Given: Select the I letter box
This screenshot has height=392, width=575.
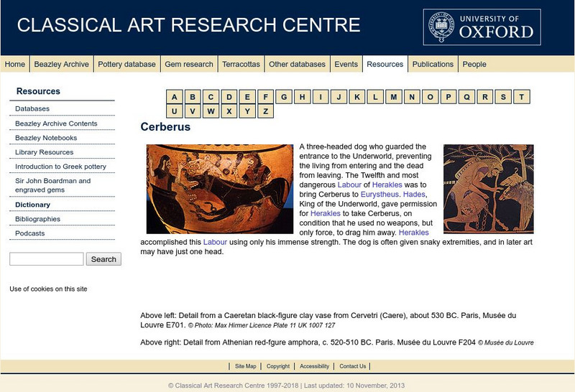Looking at the screenshot, I should click(321, 97).
